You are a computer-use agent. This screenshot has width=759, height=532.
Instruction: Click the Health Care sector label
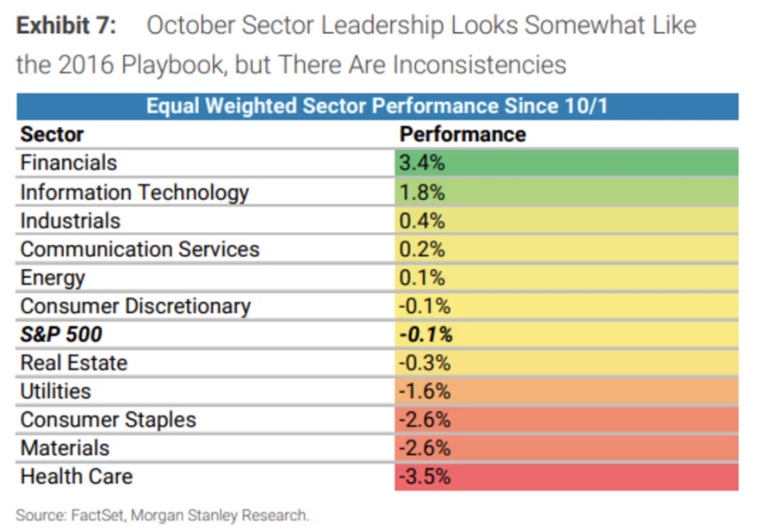click(76, 476)
